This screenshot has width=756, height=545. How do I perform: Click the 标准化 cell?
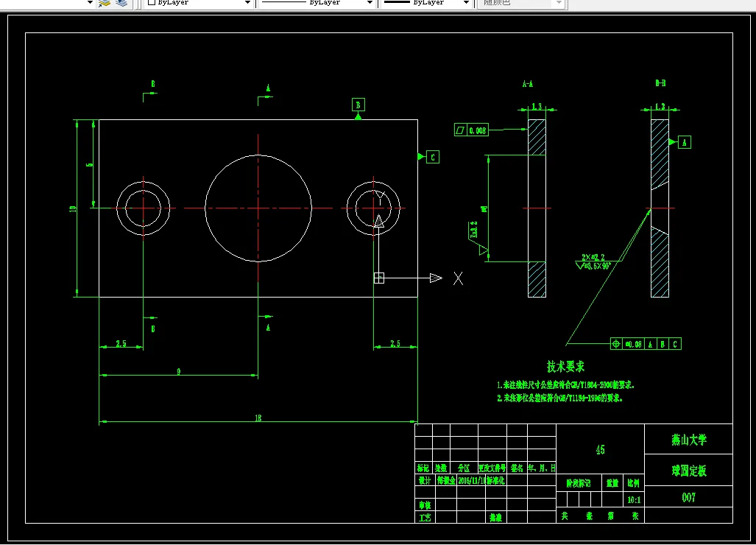point(495,480)
